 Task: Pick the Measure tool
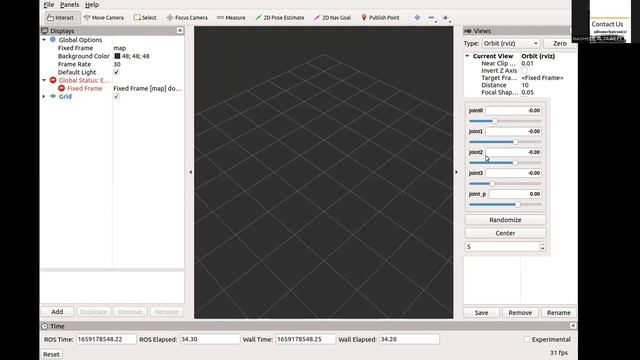click(x=231, y=18)
